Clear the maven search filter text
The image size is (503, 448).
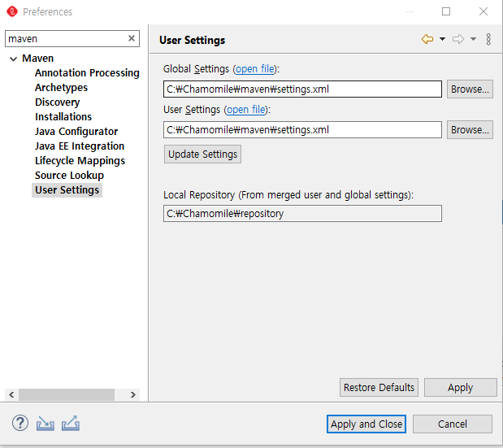[132, 38]
